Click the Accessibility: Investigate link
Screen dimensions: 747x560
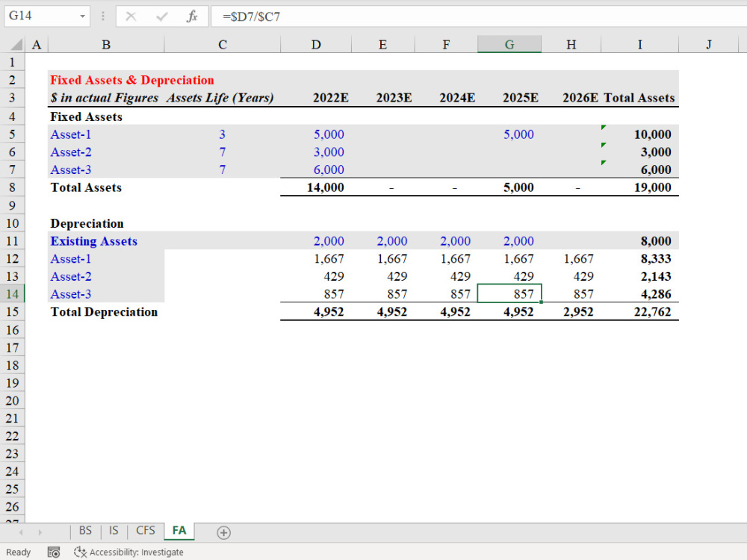click(x=137, y=552)
